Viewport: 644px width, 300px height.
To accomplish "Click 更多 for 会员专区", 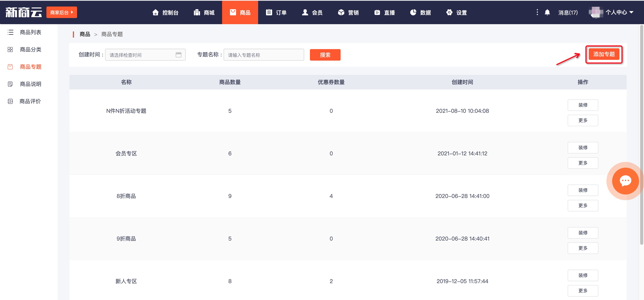I will click(583, 163).
